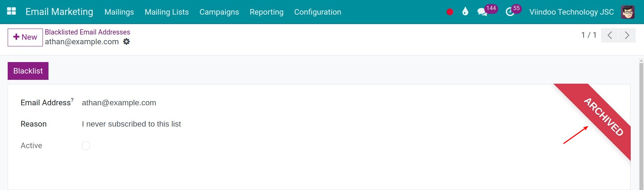Open Viindoo Technology JSC company switcher
Image resolution: width=644 pixels, height=190 pixels.
pos(571,12)
